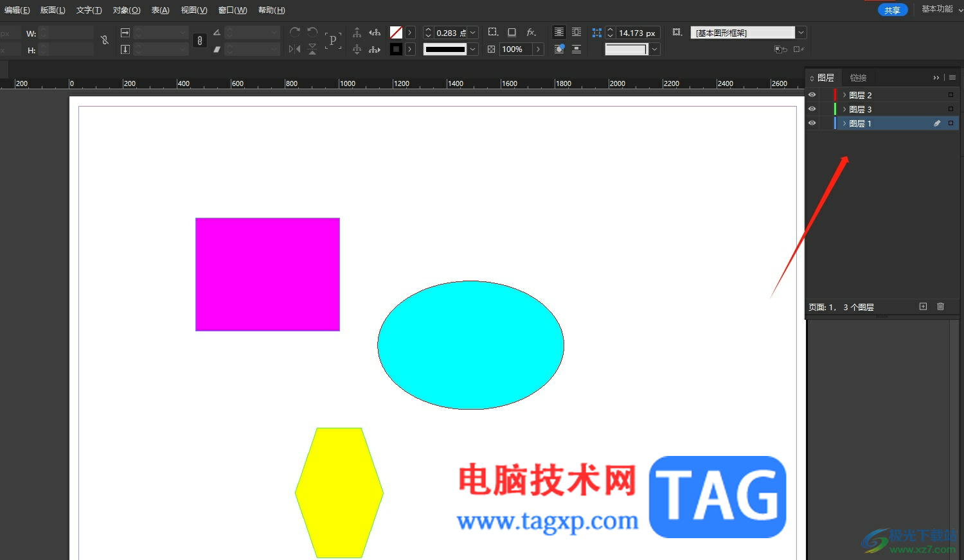Expand the stroke swatch flyout arrow
The height and width of the screenshot is (560, 964).
(x=410, y=49)
